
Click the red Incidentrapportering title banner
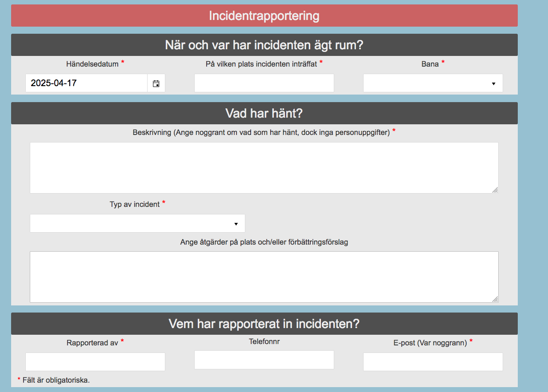pos(264,16)
